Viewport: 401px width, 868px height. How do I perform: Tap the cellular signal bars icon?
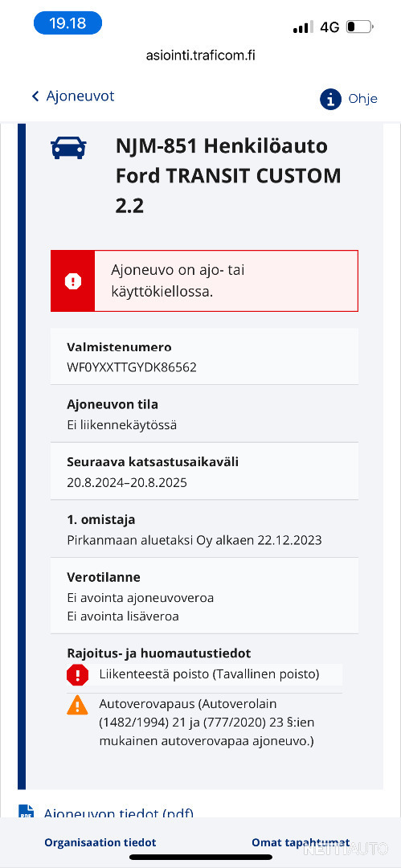(304, 27)
